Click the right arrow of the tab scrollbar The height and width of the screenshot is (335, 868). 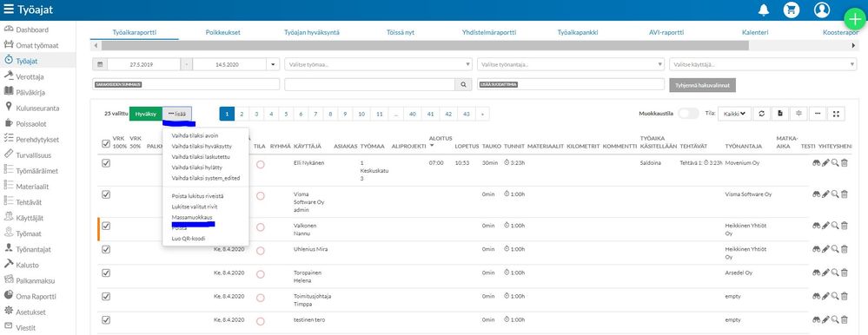(853, 46)
